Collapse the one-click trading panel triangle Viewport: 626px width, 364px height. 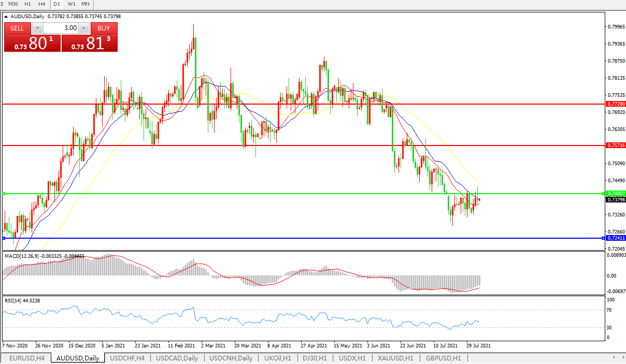click(x=6, y=17)
